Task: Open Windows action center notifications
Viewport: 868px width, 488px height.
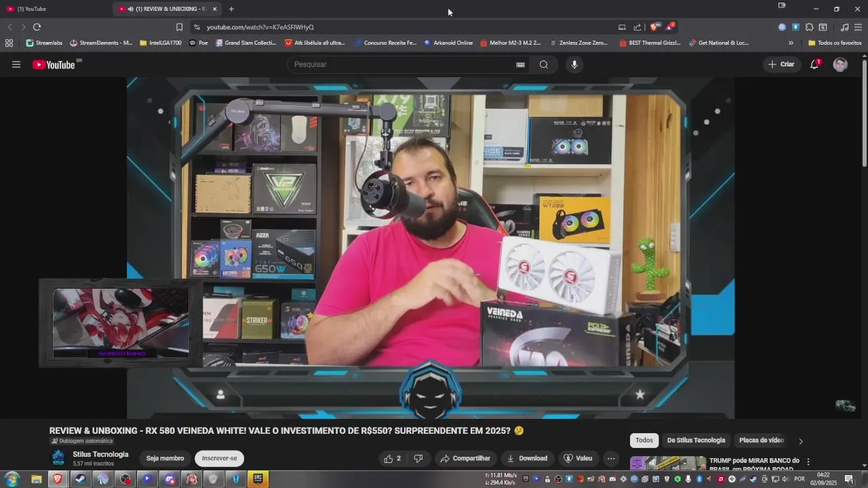Action: pos(848,479)
